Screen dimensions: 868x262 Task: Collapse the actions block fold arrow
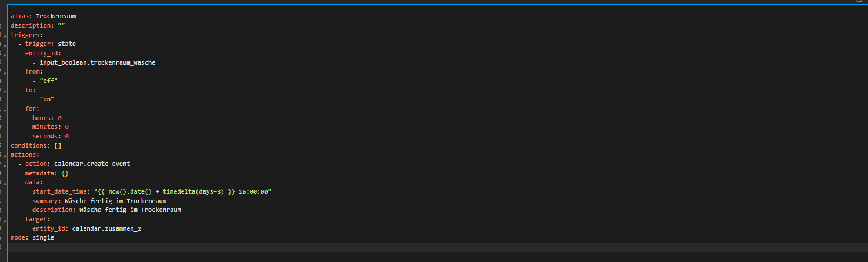coord(5,154)
